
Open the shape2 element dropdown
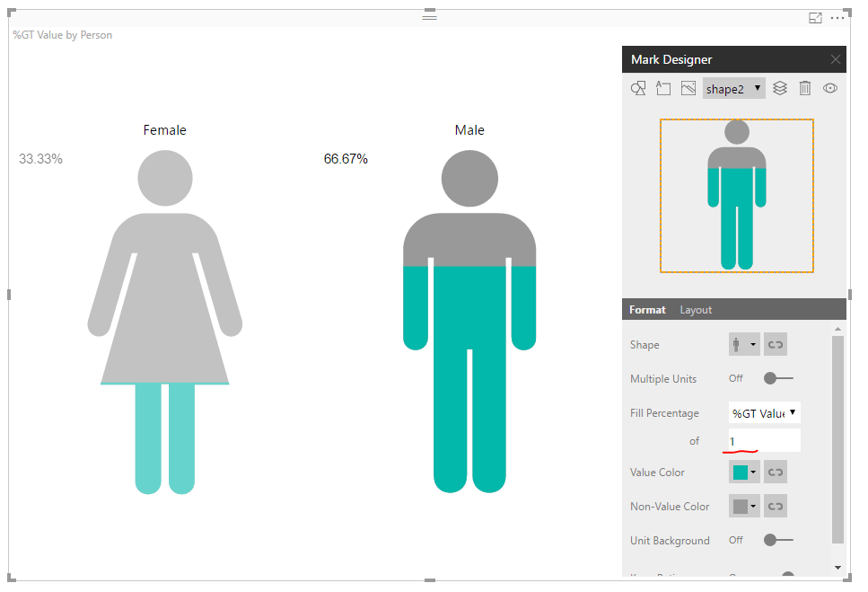pos(734,89)
